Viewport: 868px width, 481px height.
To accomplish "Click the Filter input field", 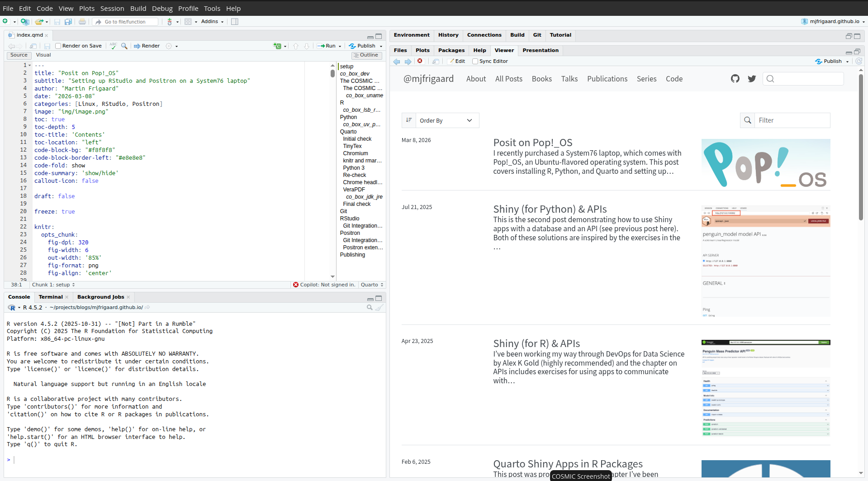I will 792,120.
